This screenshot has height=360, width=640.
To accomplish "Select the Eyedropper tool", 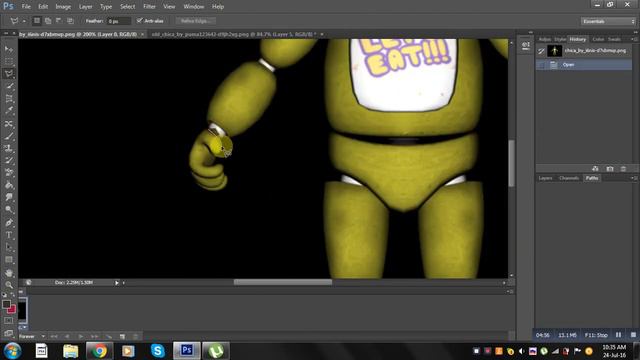I will tap(9, 111).
